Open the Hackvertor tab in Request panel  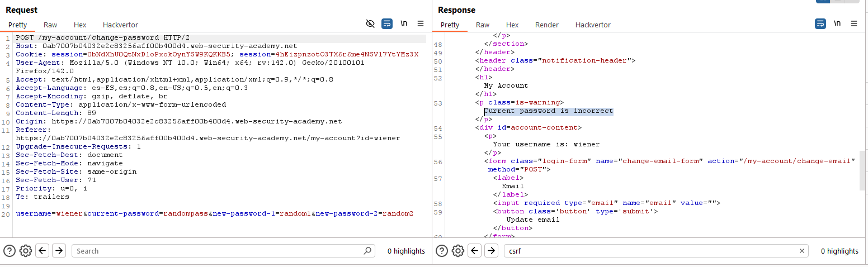(x=120, y=25)
